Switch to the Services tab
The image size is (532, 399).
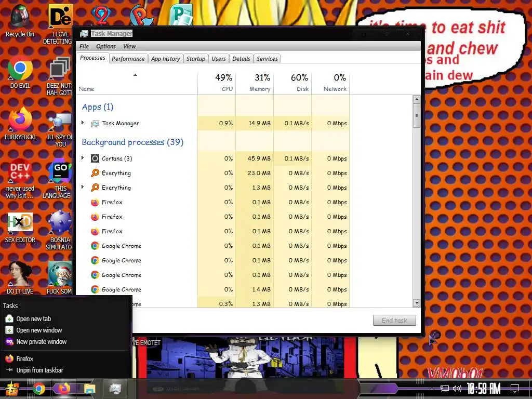(267, 59)
